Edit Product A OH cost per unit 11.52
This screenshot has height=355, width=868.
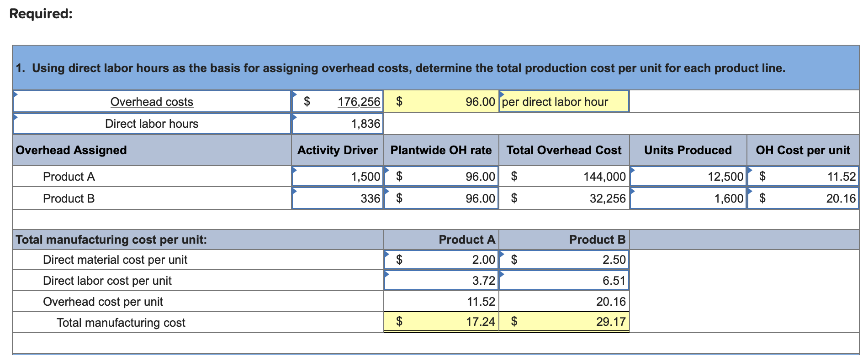(x=803, y=177)
